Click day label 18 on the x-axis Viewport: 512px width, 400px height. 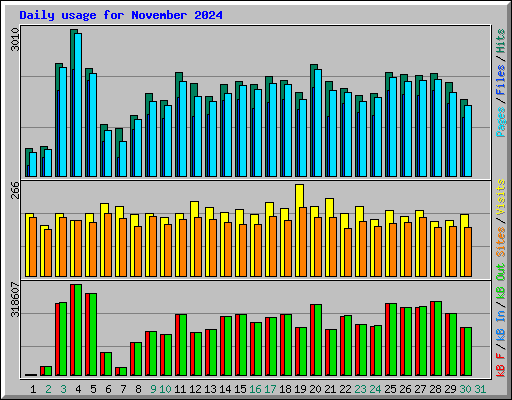(x=285, y=389)
